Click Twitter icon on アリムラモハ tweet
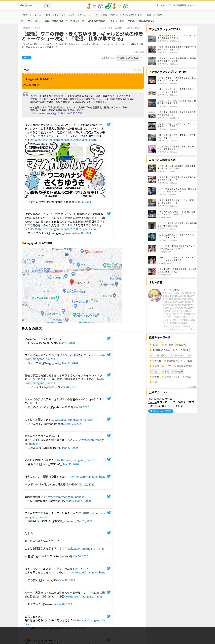215x644 pixels. tap(109, 419)
